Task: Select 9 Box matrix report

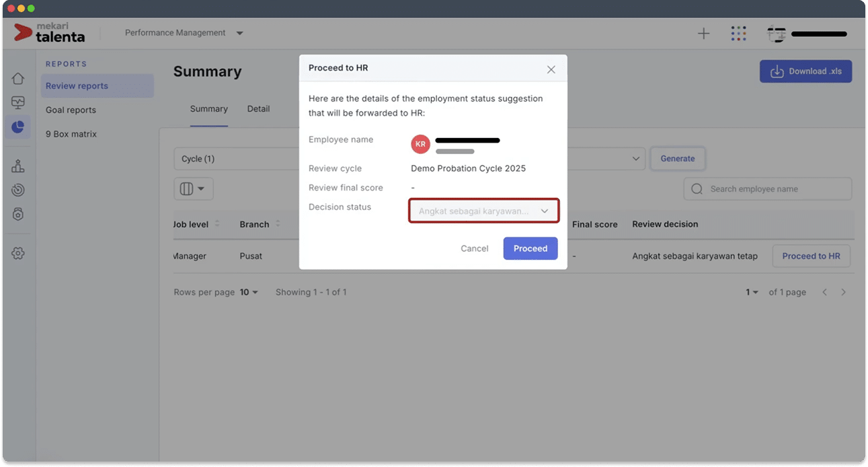Action: point(71,135)
